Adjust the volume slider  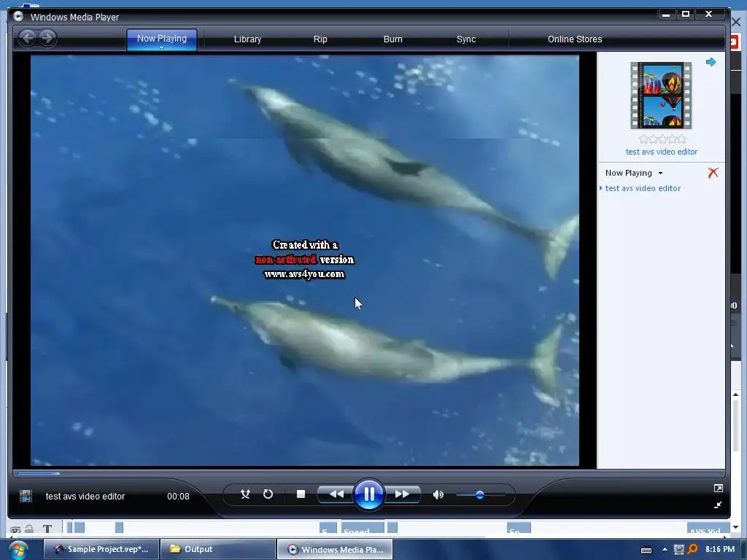point(480,495)
